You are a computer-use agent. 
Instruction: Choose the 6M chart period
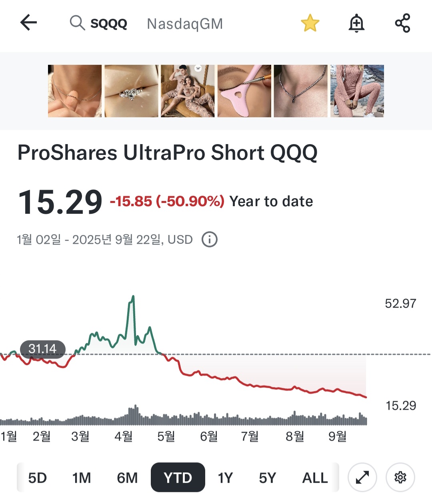[127, 478]
